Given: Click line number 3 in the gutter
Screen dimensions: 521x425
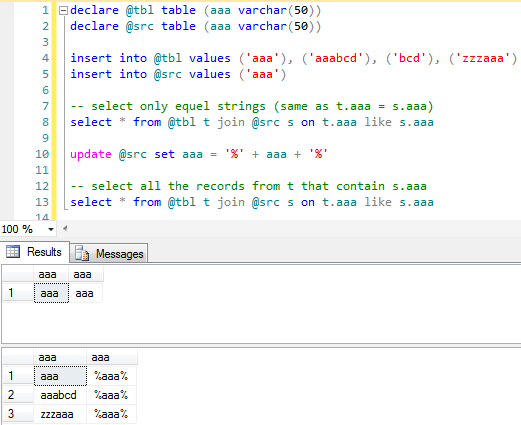Looking at the screenshot, I should [x=45, y=42].
